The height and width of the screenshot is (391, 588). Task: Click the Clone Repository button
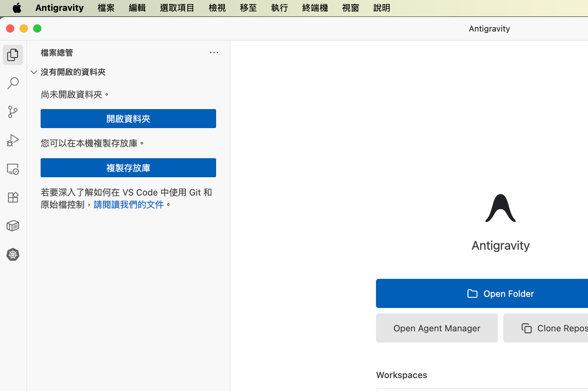pyautogui.click(x=546, y=328)
